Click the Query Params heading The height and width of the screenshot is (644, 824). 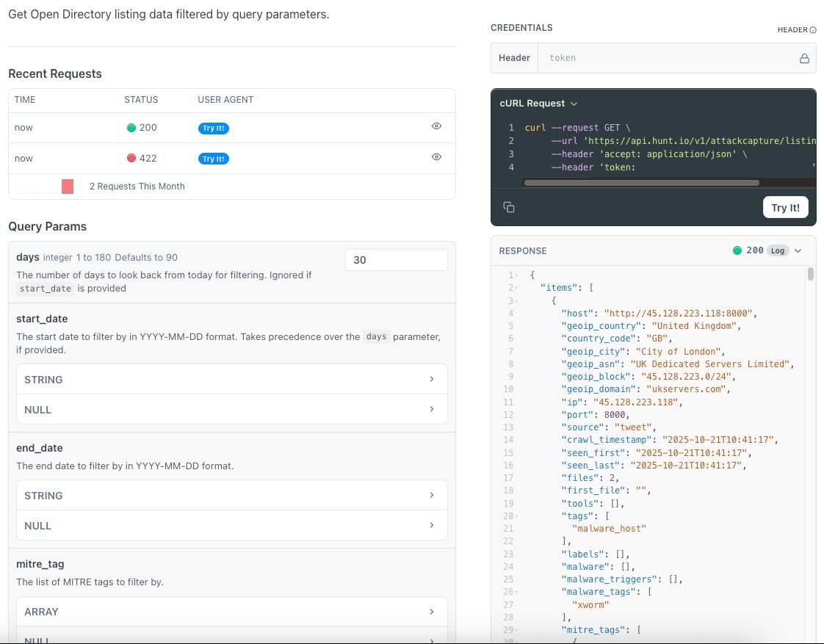pos(47,226)
